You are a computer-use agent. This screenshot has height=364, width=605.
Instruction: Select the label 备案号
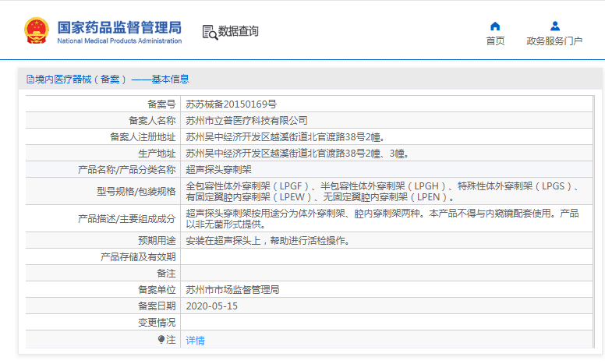coord(161,104)
